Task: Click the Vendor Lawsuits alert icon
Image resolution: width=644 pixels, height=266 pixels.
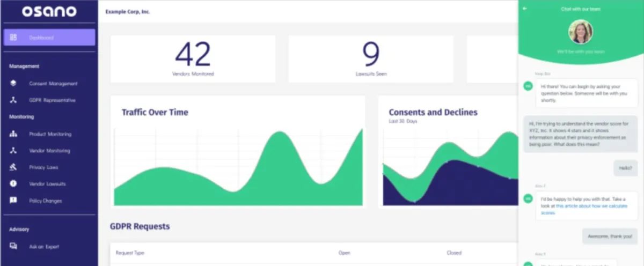Action: [13, 184]
